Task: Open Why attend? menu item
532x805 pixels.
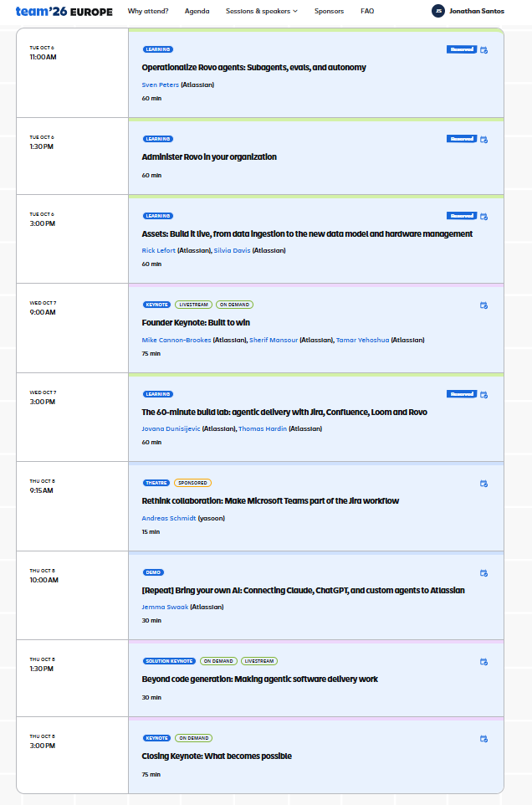Action: pos(148,11)
